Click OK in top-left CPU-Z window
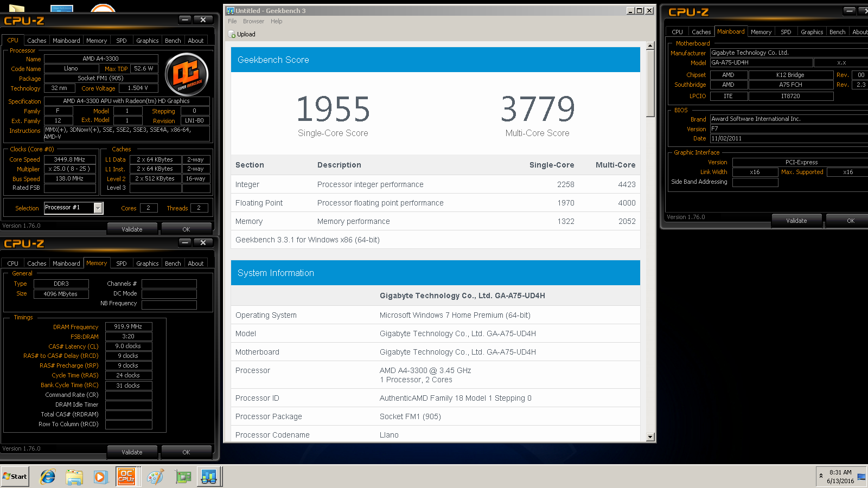The image size is (868, 488). pyautogui.click(x=186, y=229)
